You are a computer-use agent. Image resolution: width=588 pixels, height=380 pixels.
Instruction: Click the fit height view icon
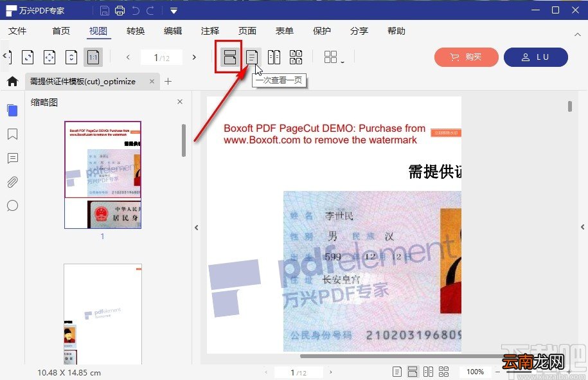click(71, 57)
